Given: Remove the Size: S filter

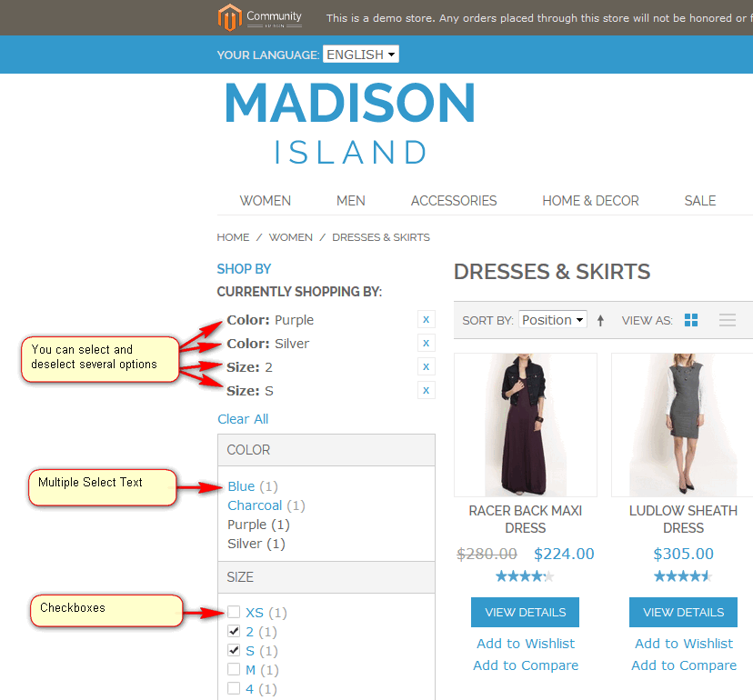Looking at the screenshot, I should click(426, 390).
